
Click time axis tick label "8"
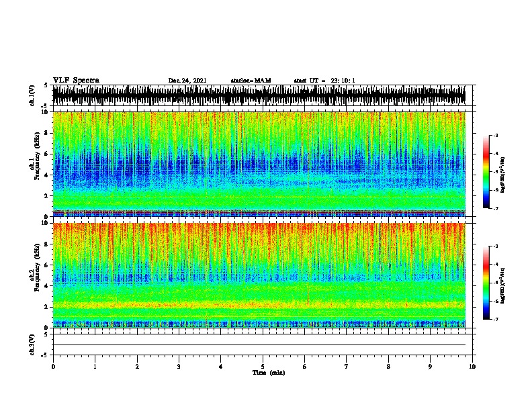(388, 367)
